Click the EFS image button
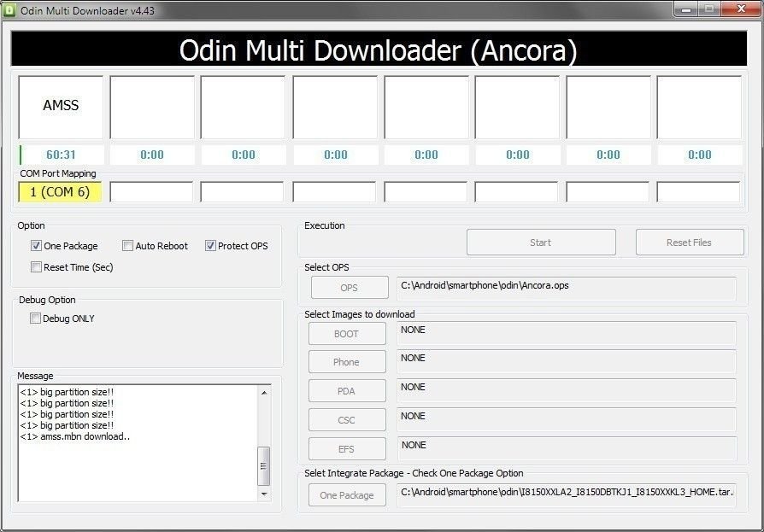This screenshot has height=532, width=764. pos(347,449)
